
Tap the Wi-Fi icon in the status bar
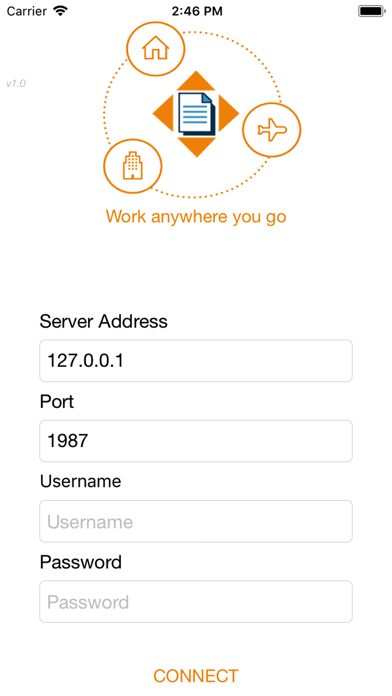coord(59,11)
